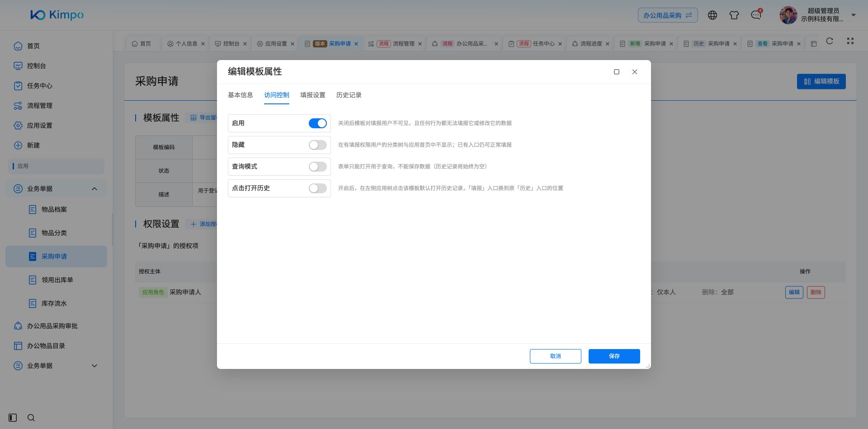Expand the user account dropdown arrow
This screenshot has height=429, width=868.
pyautogui.click(x=854, y=15)
